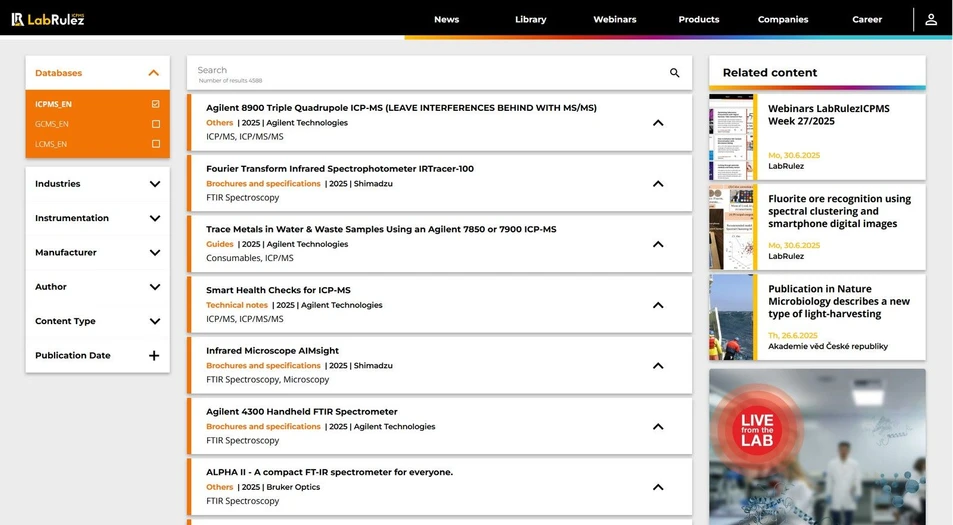Open Fluorite ore recognition headline

click(x=839, y=211)
